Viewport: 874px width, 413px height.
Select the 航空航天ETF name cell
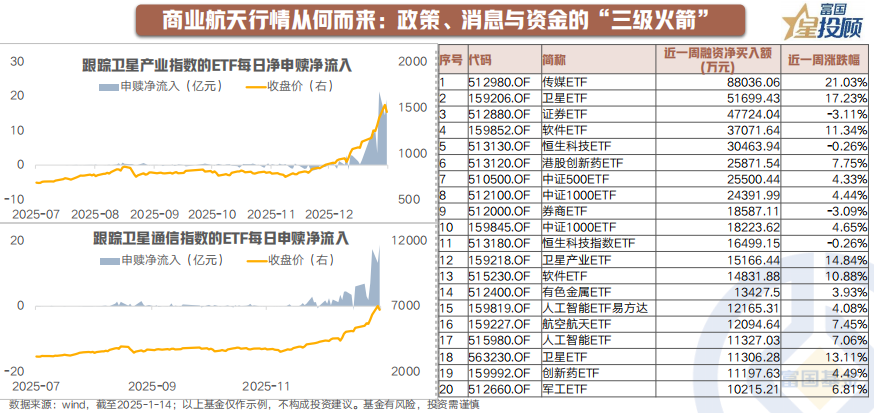(x=598, y=324)
